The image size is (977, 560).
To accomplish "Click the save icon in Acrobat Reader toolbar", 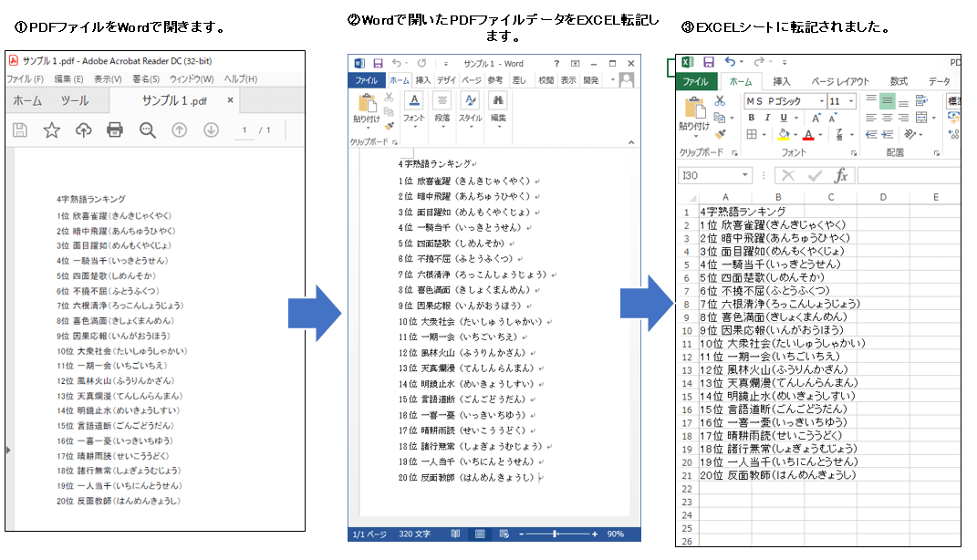I will click(x=20, y=130).
